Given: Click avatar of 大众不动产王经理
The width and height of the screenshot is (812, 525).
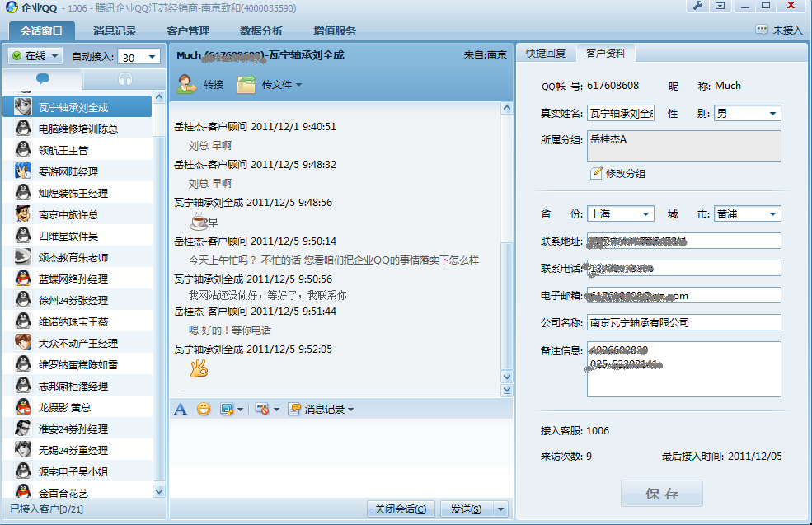Looking at the screenshot, I should 23,343.
